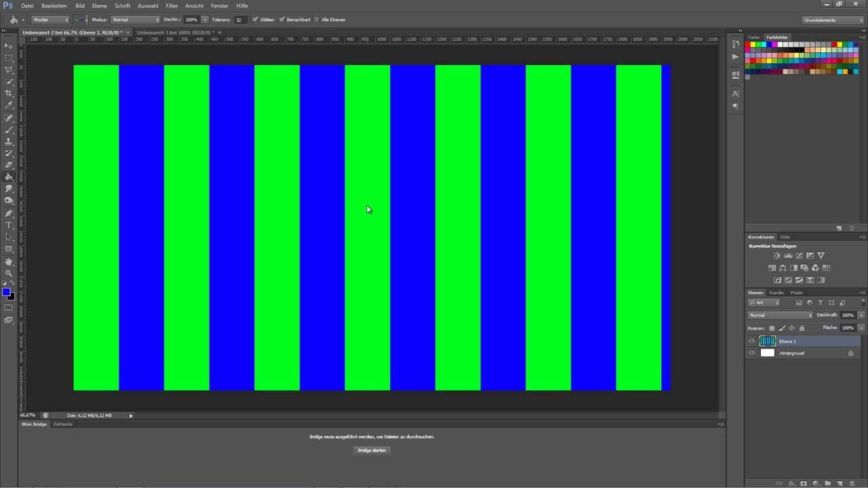Image resolution: width=868 pixels, height=488 pixels.
Task: Click the blue foreground color swatch
Action: click(5, 291)
